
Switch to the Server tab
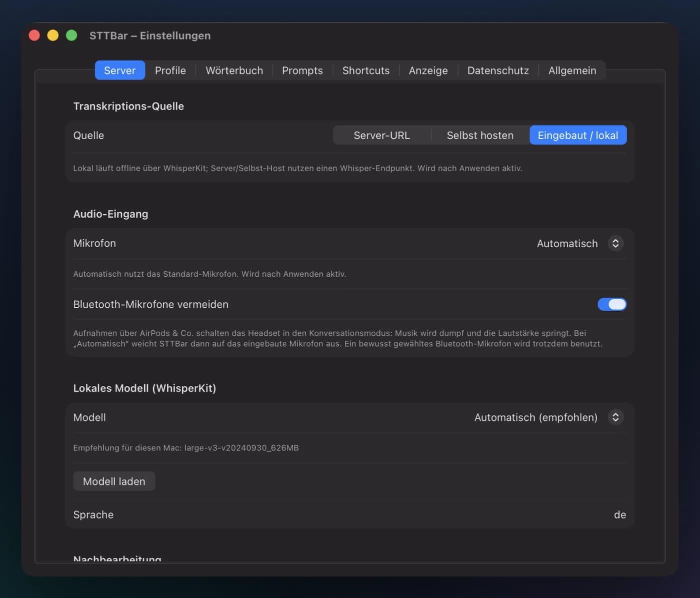click(120, 71)
